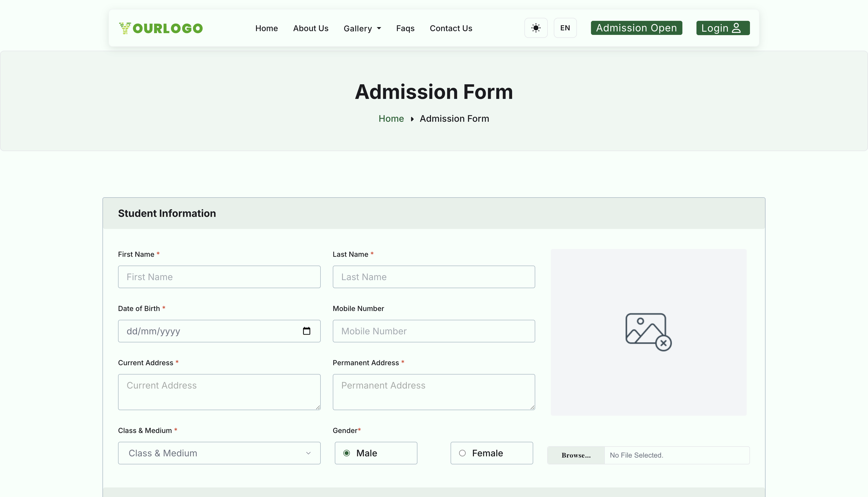Image resolution: width=868 pixels, height=497 pixels.
Task: Click the EN language switcher
Action: coord(565,28)
